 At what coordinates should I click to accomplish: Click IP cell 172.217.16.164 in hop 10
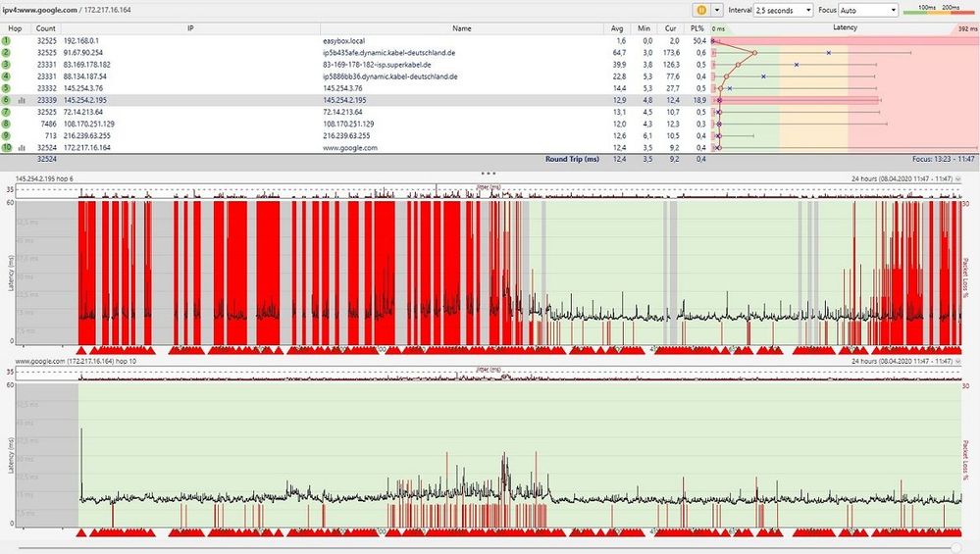click(87, 148)
